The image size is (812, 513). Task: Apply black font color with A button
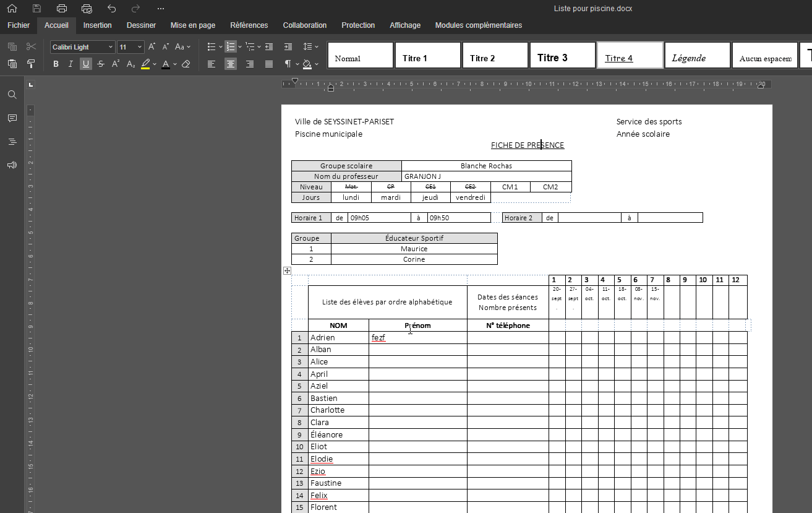pyautogui.click(x=165, y=64)
